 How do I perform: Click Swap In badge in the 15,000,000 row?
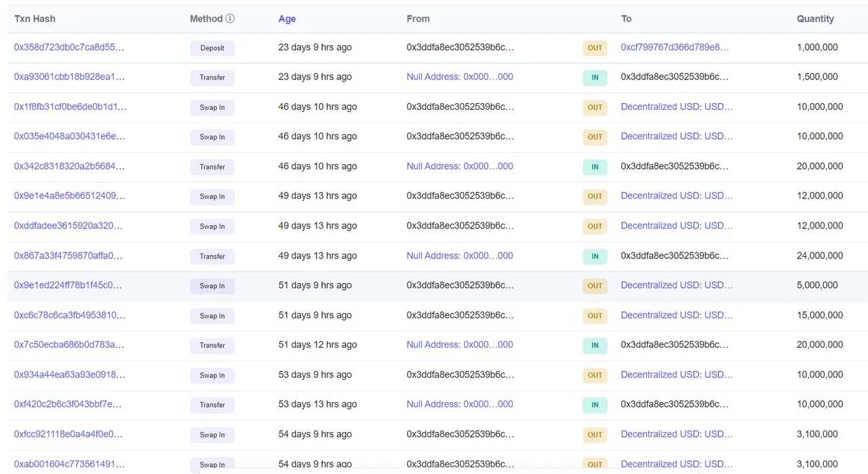(212, 316)
